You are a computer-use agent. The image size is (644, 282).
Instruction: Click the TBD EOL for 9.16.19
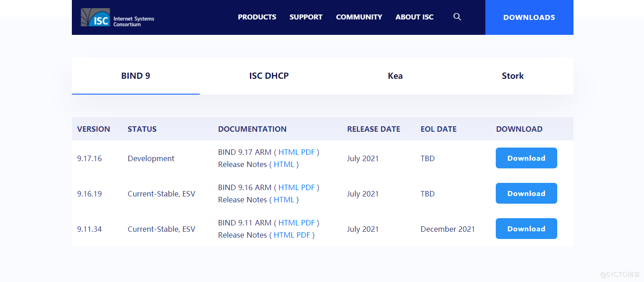428,194
